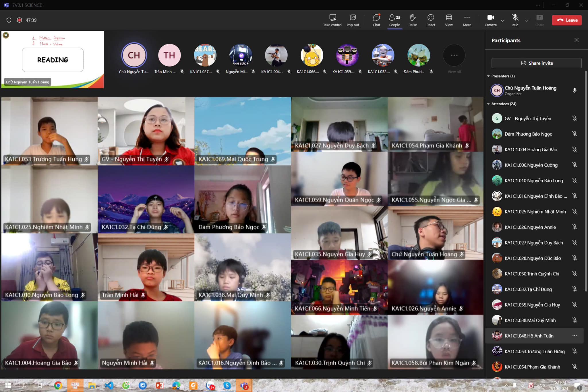Image resolution: width=588 pixels, height=392 pixels.
Task: Open Skype from taskbar
Action: pyautogui.click(x=227, y=385)
